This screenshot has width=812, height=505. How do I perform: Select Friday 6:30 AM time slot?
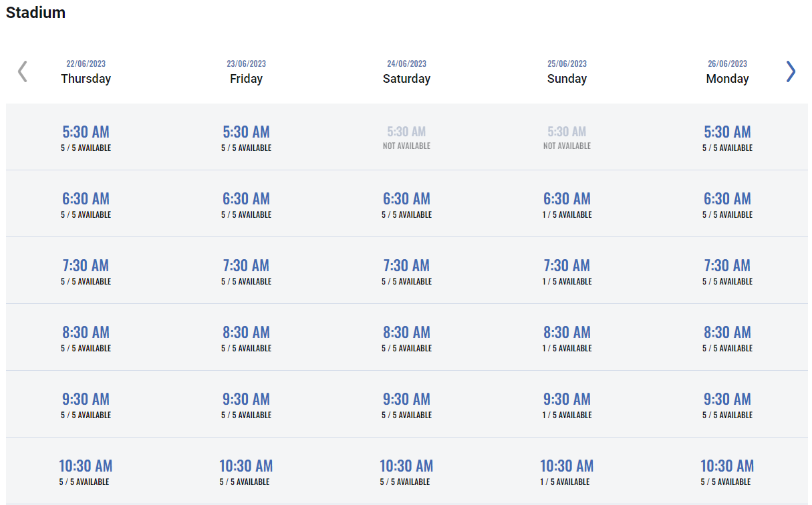click(x=246, y=203)
